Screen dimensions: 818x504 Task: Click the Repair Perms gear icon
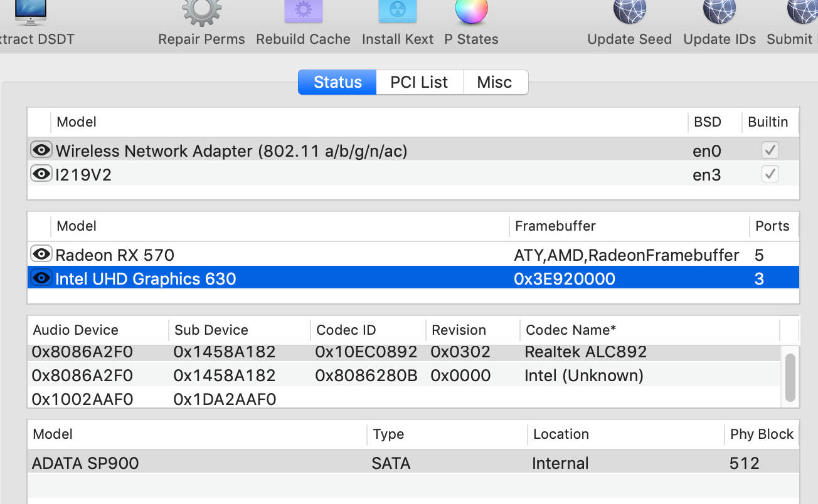201,13
